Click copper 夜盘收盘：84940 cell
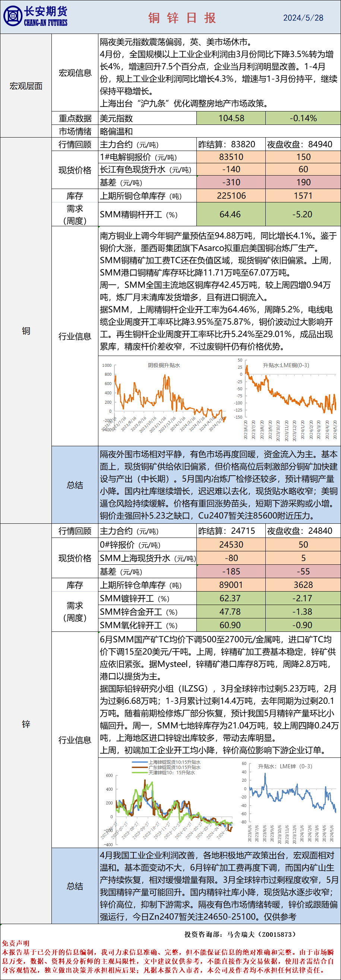The width and height of the screenshot is (341, 980). point(303,144)
